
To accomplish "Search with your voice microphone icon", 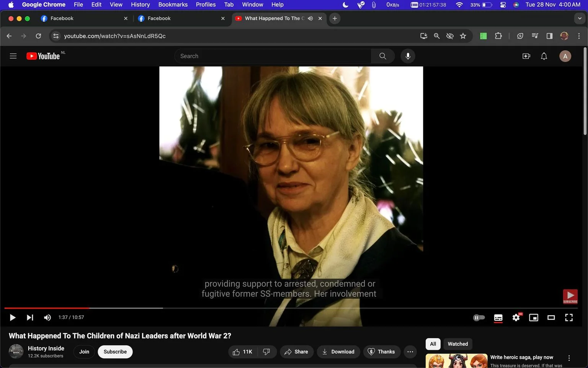I will coord(408,56).
